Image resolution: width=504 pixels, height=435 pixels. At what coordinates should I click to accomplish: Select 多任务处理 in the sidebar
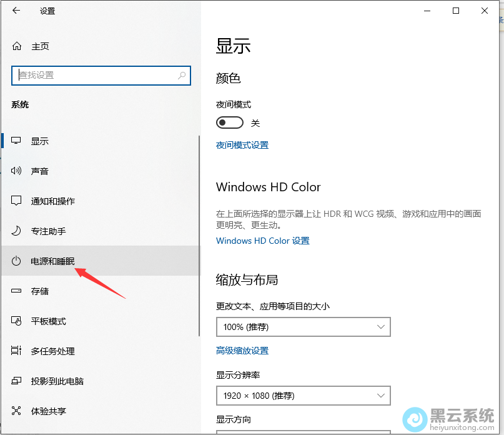pos(53,351)
